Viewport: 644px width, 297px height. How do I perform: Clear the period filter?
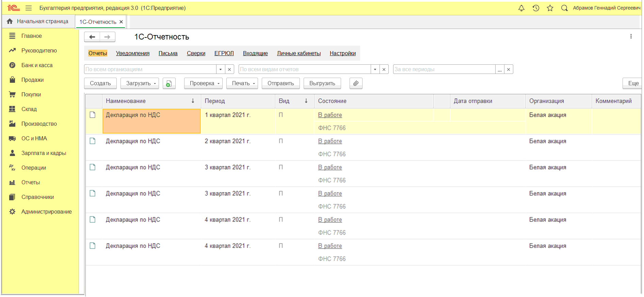pyautogui.click(x=509, y=69)
